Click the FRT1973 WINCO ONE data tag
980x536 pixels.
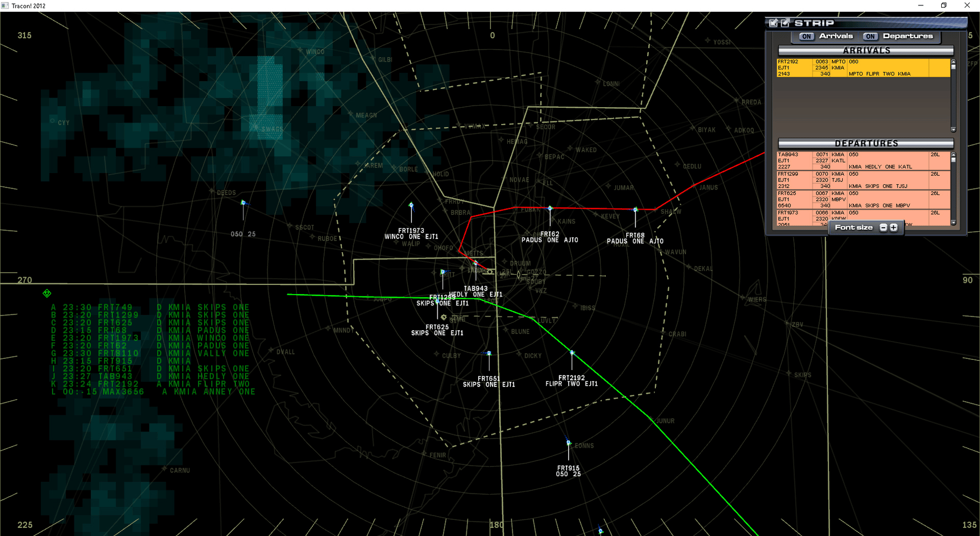click(411, 233)
